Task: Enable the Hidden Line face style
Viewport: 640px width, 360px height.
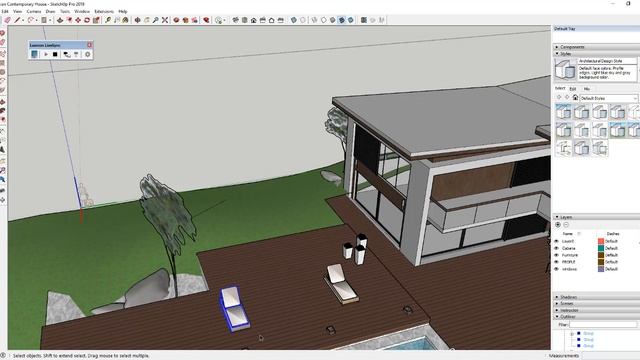Action: [x=323, y=20]
